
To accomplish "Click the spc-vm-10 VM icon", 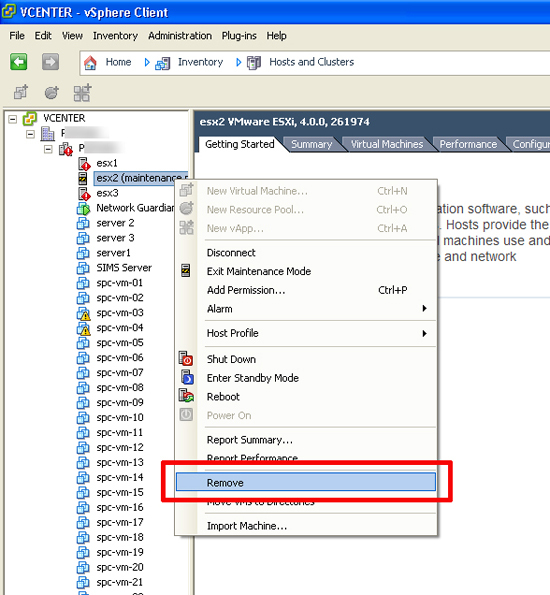I will [x=83, y=418].
